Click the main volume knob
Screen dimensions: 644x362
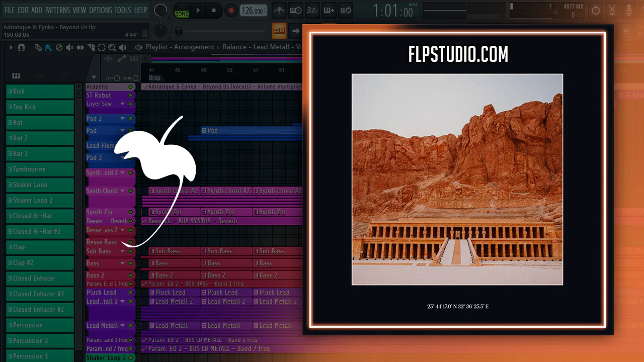click(x=160, y=10)
